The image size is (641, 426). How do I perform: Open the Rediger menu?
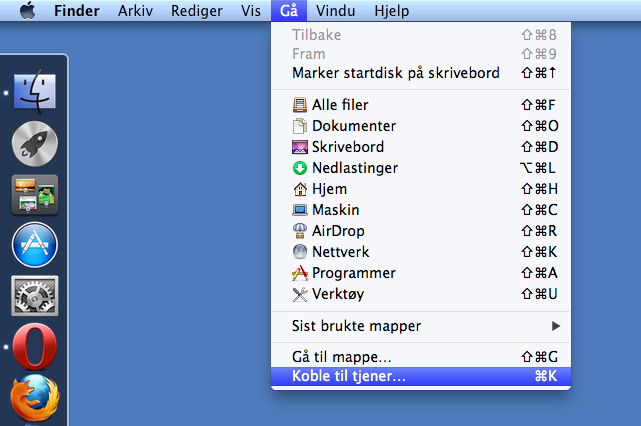[196, 11]
